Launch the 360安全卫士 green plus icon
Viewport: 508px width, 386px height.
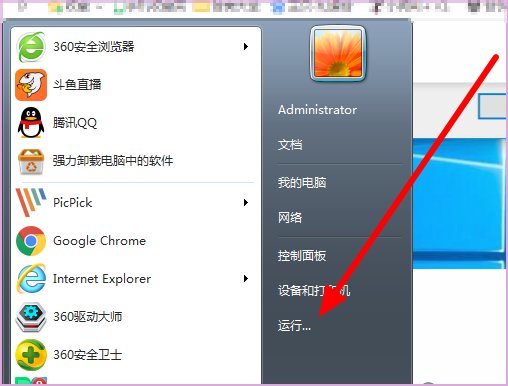point(31,355)
